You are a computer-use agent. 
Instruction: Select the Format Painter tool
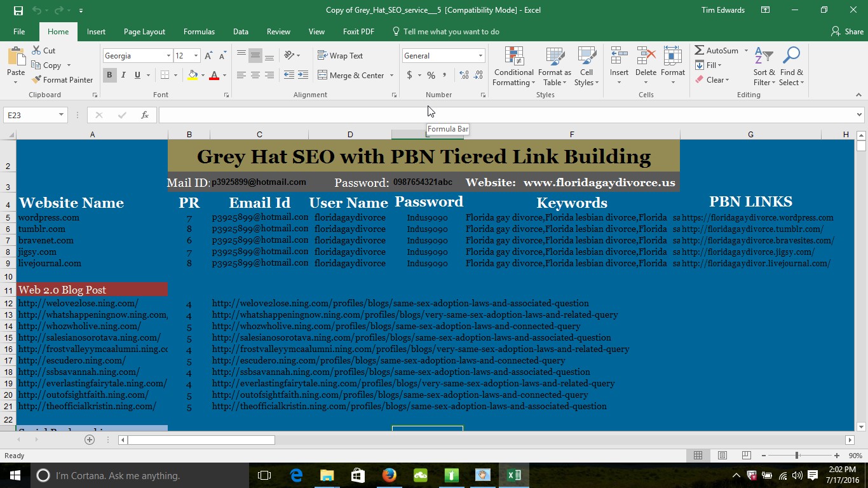tap(62, 79)
